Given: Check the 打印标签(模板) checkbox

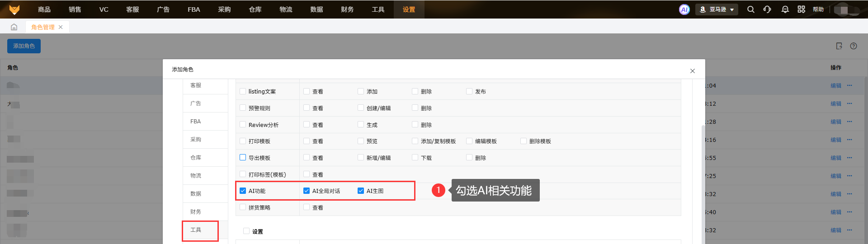Looking at the screenshot, I should (x=243, y=174).
